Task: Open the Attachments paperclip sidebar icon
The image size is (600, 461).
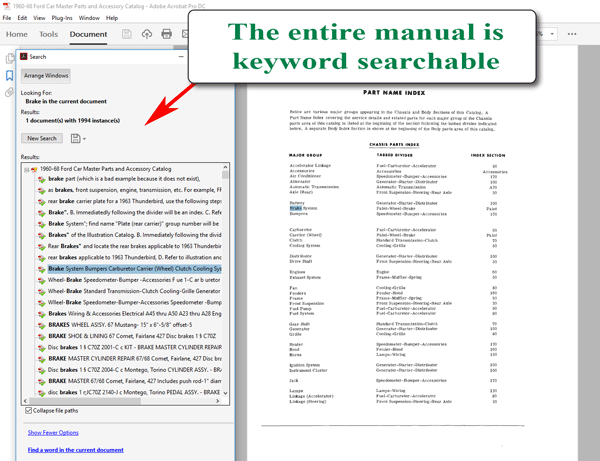Action: click(10, 93)
